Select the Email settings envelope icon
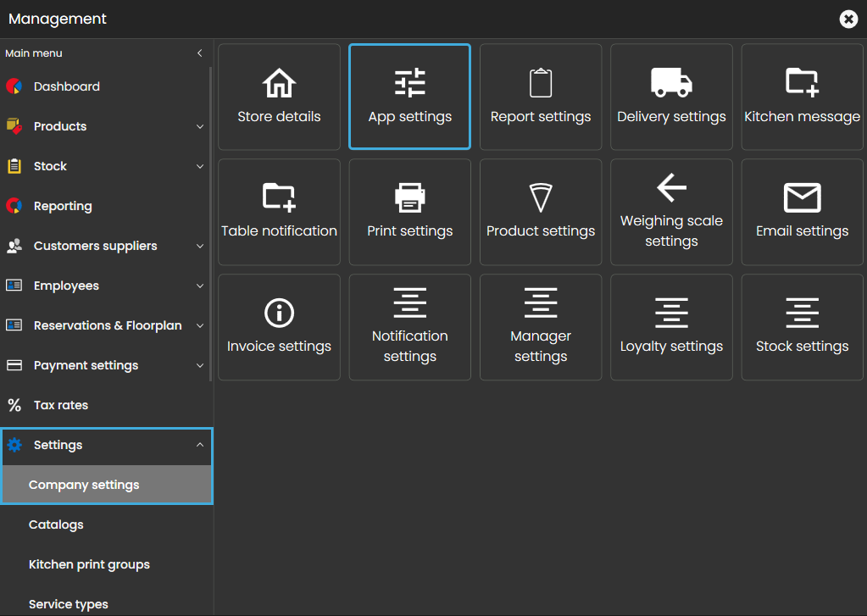 [802, 197]
